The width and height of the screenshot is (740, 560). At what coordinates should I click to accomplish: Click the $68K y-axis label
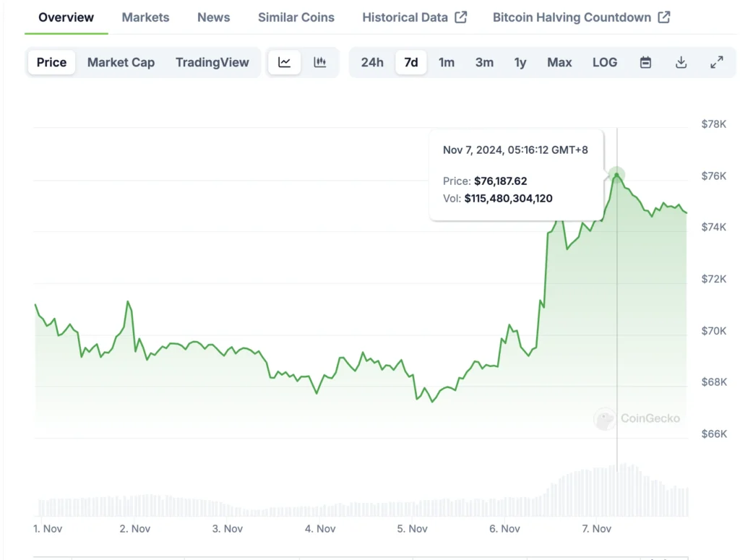[713, 382]
